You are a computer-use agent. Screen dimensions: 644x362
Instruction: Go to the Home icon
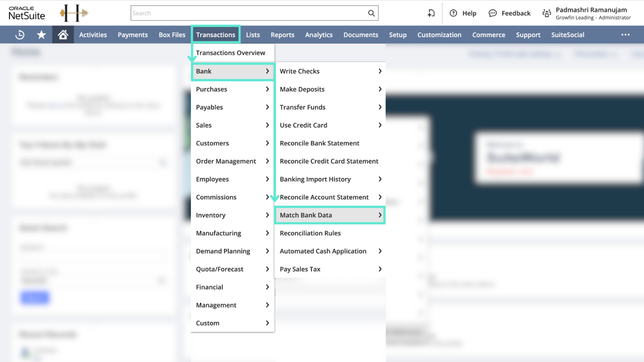[63, 35]
